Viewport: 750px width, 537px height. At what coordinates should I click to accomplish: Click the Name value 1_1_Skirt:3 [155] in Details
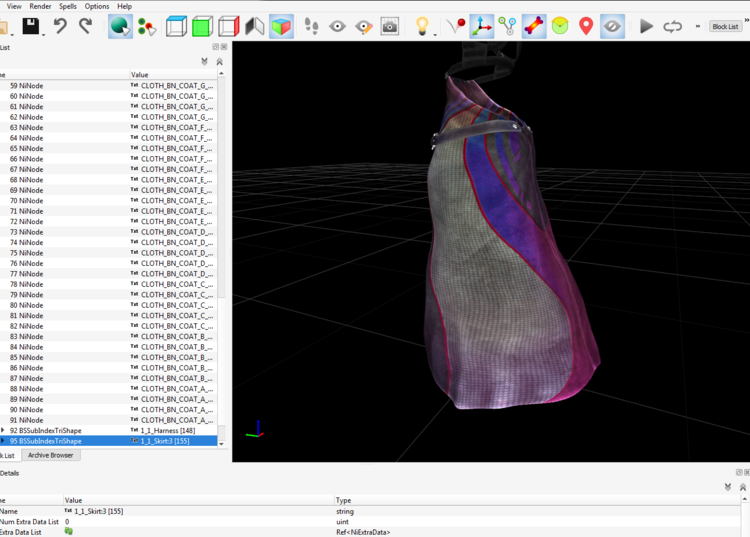pyautogui.click(x=99, y=511)
